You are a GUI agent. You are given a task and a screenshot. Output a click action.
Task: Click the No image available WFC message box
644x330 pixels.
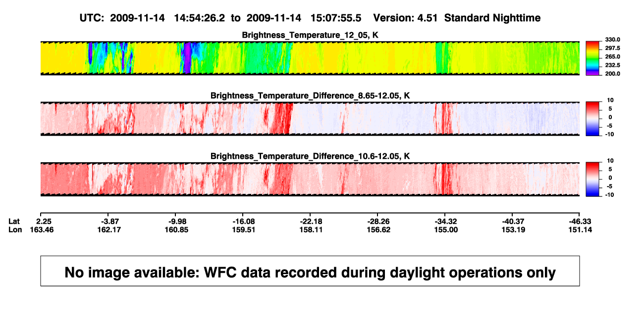coord(310,271)
